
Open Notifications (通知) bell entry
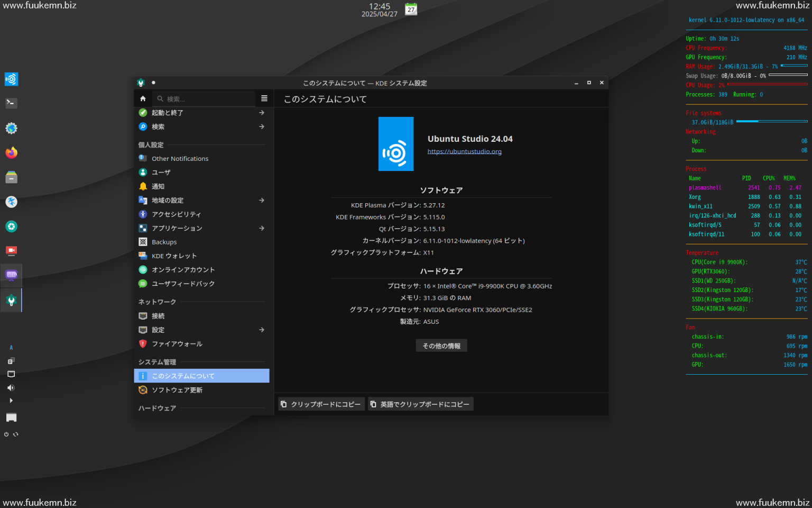click(201, 186)
